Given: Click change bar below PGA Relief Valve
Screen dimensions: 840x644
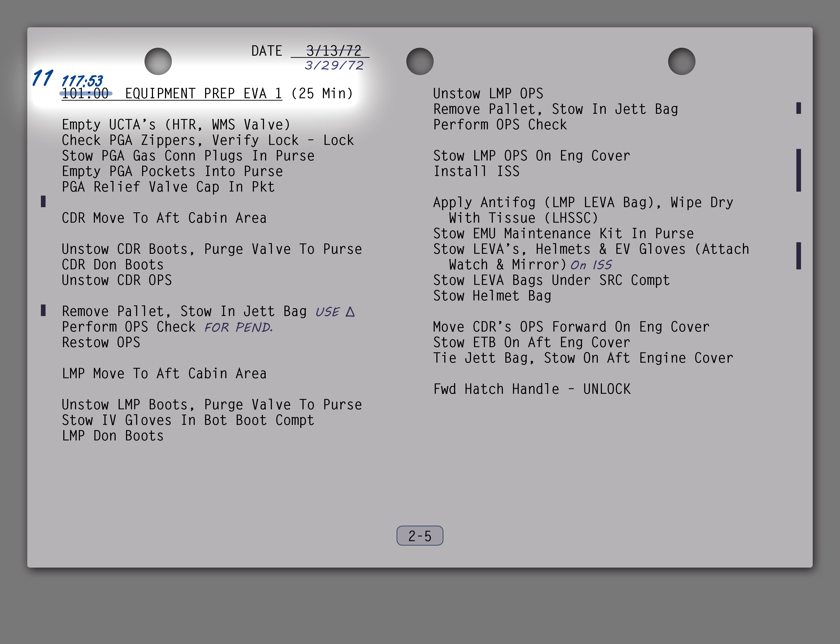Looking at the screenshot, I should click(43, 201).
